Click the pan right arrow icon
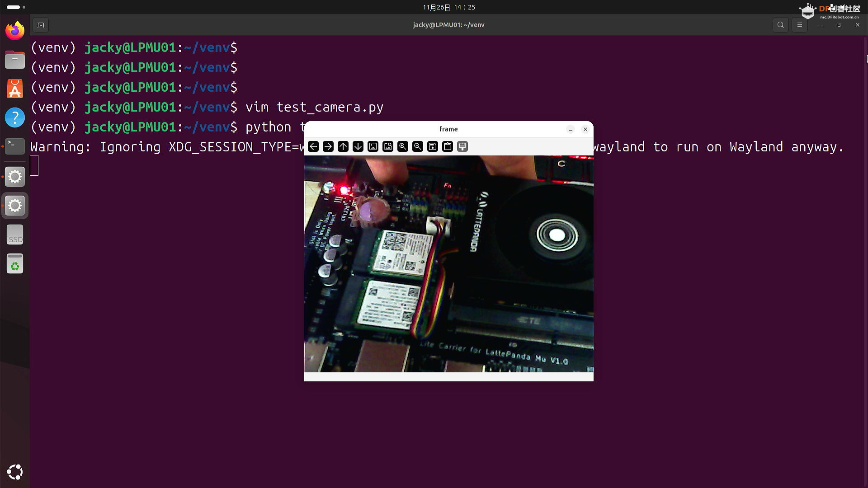This screenshot has height=488, width=868. tap(328, 146)
